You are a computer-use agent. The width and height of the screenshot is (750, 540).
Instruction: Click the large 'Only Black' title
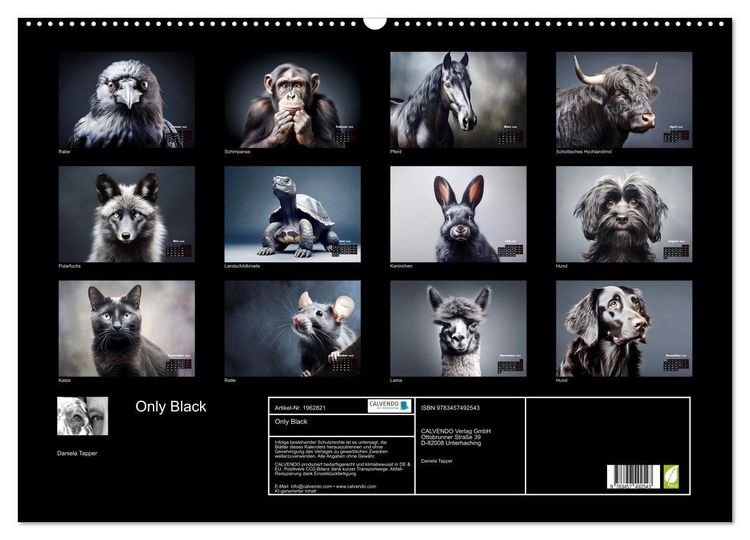[x=171, y=407]
